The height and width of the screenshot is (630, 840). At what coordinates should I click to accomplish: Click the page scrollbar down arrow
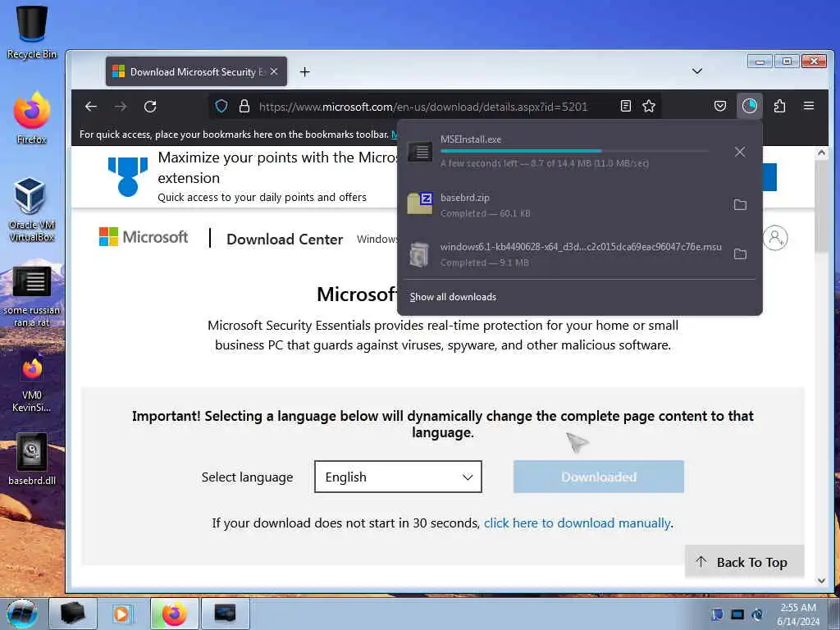pos(822,581)
